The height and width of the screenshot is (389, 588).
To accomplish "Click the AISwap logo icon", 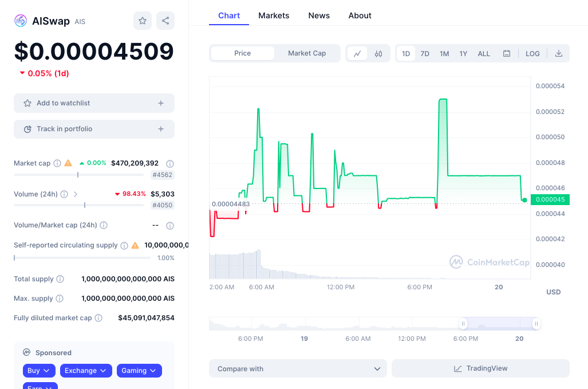I will coord(21,21).
